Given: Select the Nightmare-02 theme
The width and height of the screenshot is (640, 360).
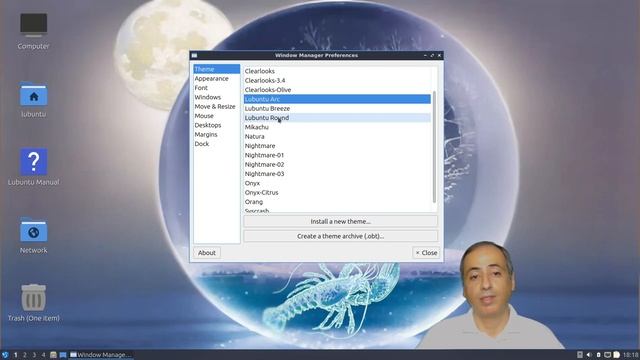Looking at the screenshot, I should (337, 165).
